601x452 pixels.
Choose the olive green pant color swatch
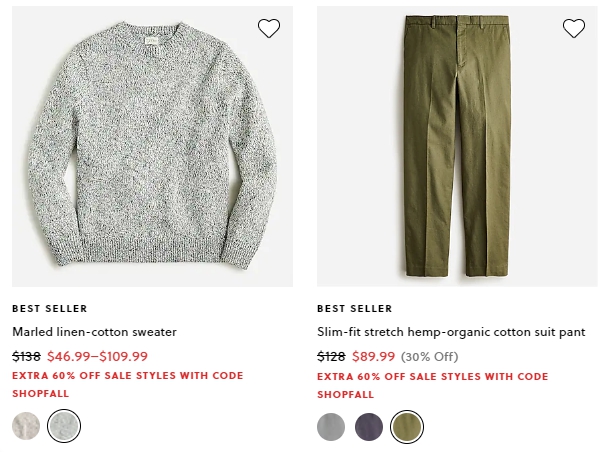(407, 427)
